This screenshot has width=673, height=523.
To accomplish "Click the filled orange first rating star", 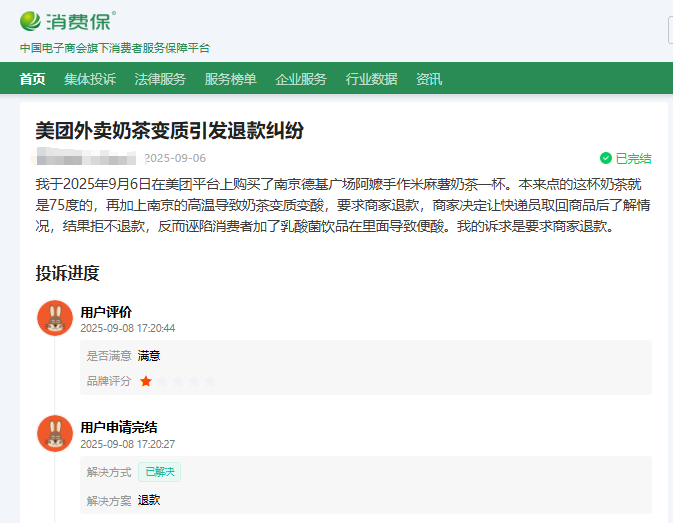I will pos(146,381).
